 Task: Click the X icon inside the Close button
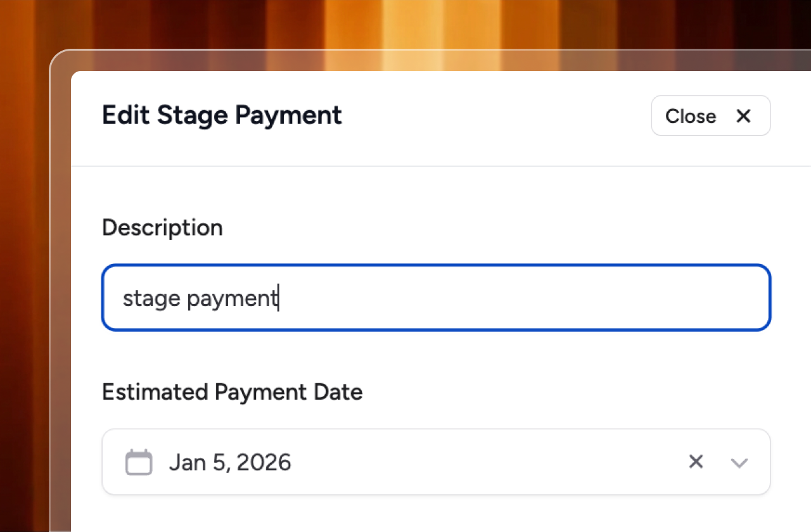pyautogui.click(x=743, y=116)
